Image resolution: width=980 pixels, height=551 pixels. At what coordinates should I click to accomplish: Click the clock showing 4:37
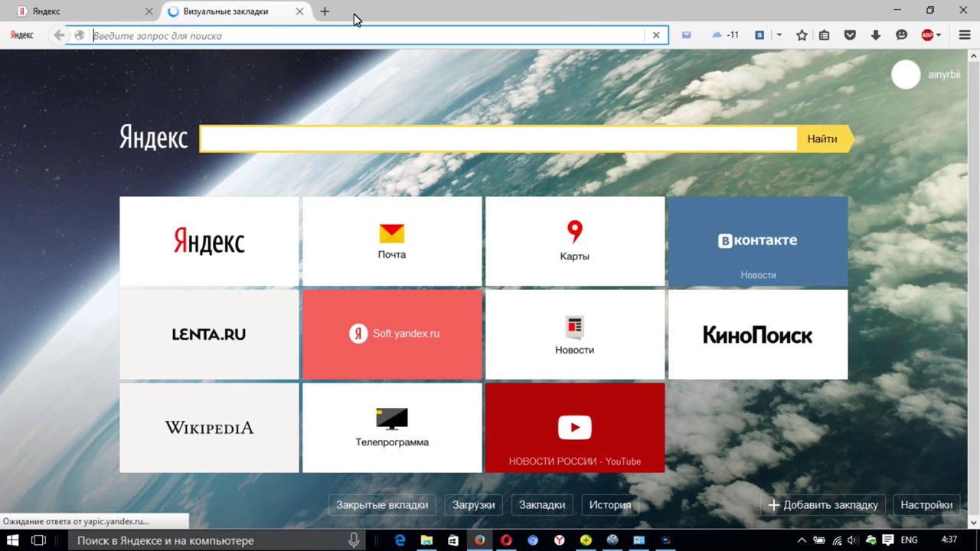949,540
